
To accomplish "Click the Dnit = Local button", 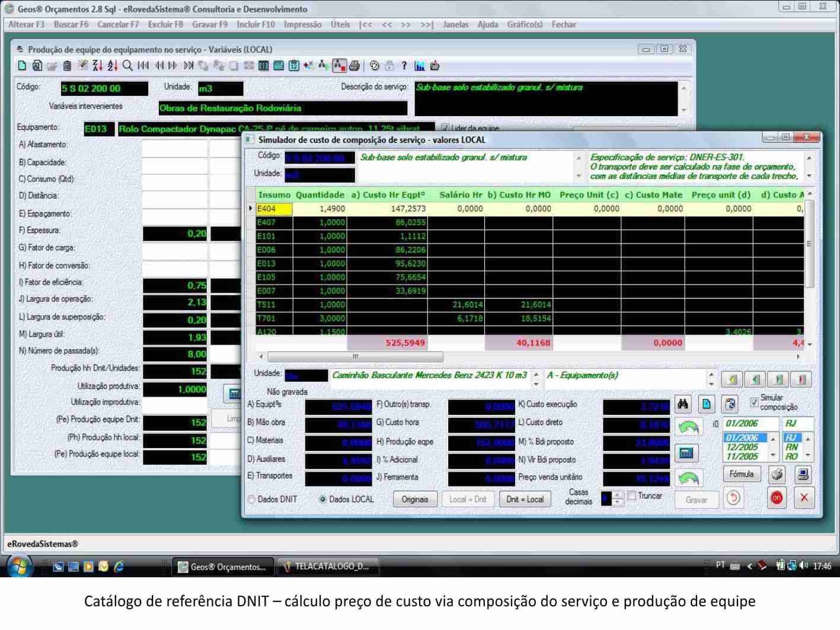I will tap(525, 499).
